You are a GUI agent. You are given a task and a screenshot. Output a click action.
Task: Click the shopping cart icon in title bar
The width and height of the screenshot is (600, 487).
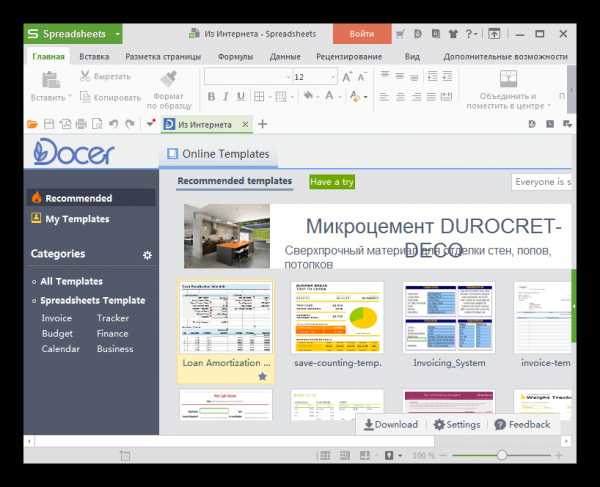click(401, 33)
